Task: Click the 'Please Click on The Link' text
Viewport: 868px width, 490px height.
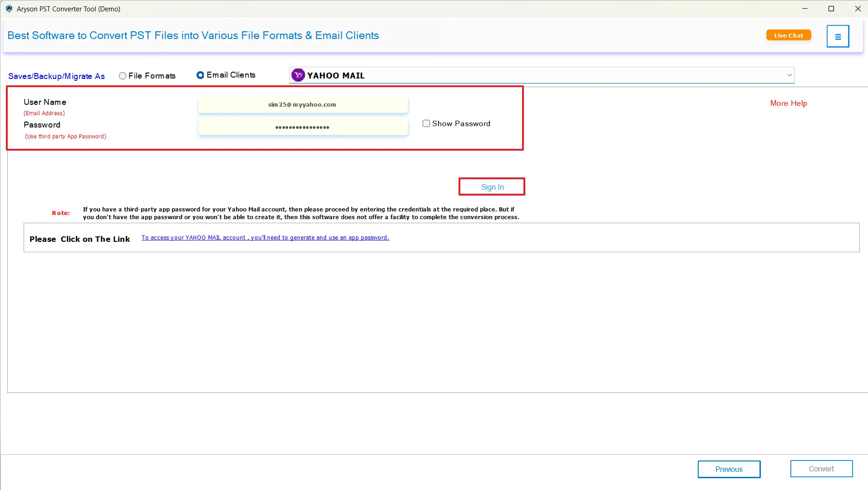Action: pyautogui.click(x=79, y=239)
